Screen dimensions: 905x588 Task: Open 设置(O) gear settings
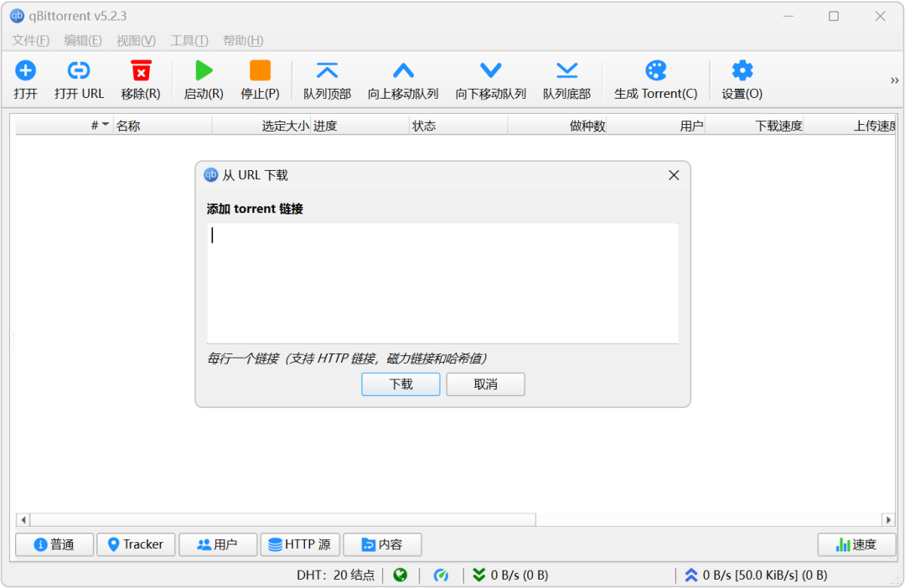pyautogui.click(x=742, y=71)
